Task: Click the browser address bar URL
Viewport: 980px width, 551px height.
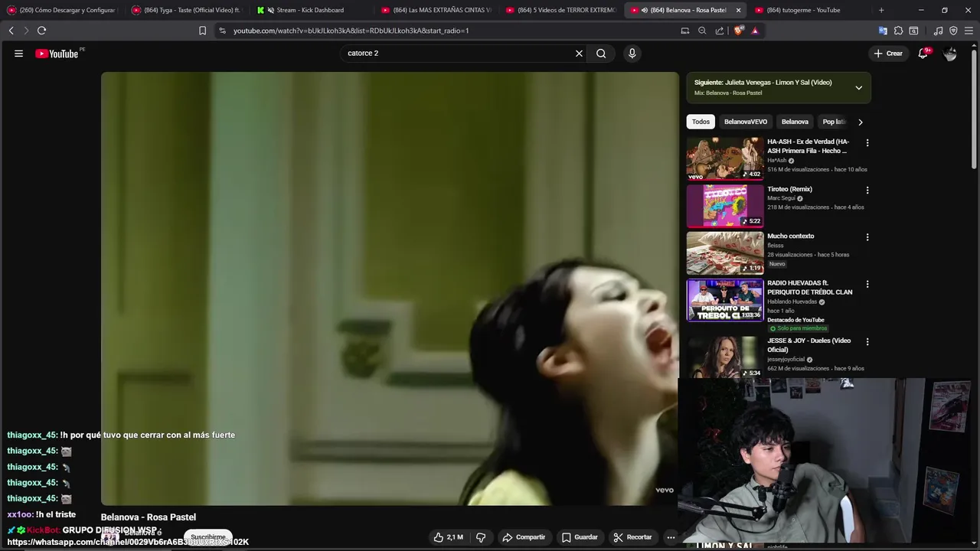Action: click(351, 31)
